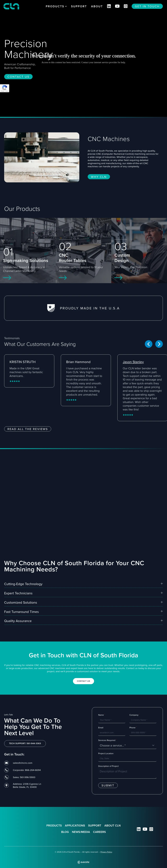Click Read All The Reviews button
Viewport: 167px width, 868px height.
(28, 429)
